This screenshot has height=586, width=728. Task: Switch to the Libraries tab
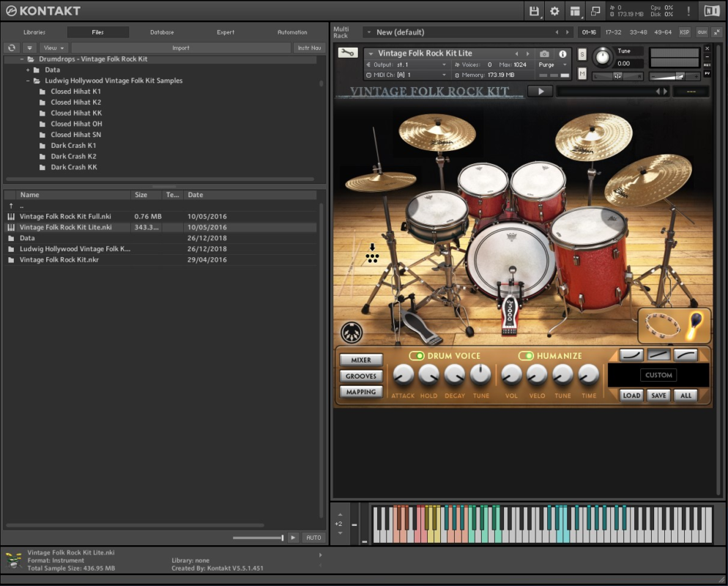34,32
